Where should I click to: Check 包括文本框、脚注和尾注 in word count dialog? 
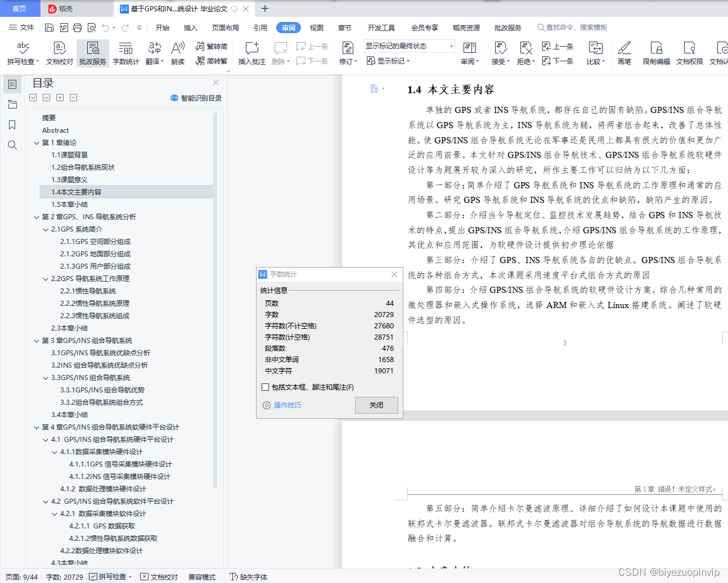tap(267, 387)
